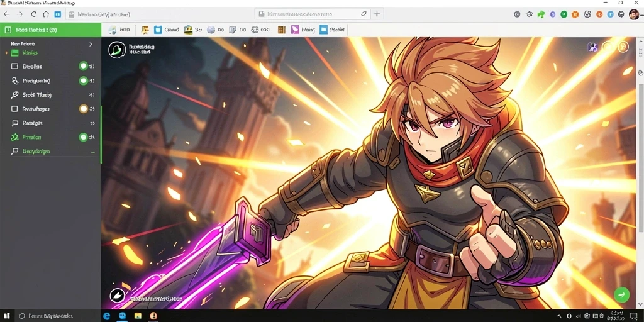Click the purple round extension icon
Screen dimensions: 644x322
(553, 14)
